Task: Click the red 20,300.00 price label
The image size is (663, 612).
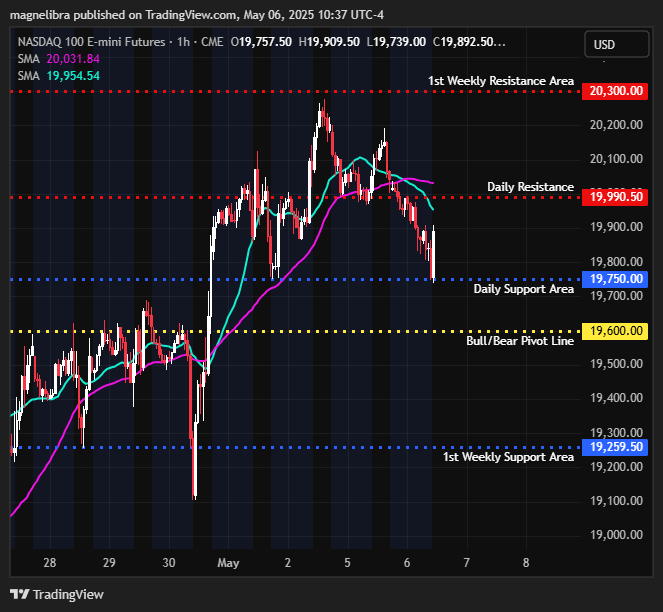Action: click(x=615, y=91)
